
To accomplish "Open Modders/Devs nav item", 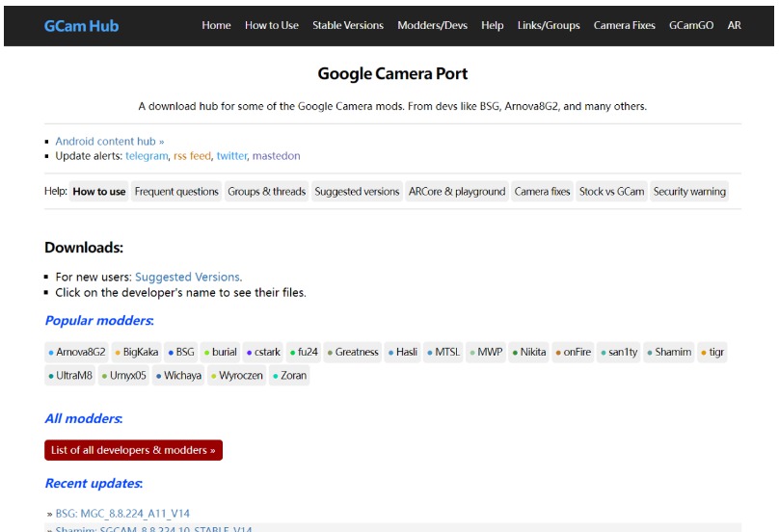I will pos(432,25).
